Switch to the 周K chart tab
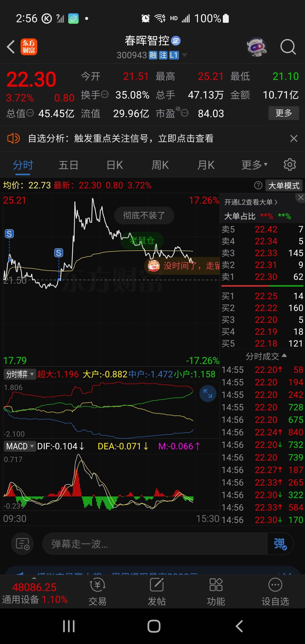Image resolution: width=305 pixels, height=644 pixels. pos(160,165)
